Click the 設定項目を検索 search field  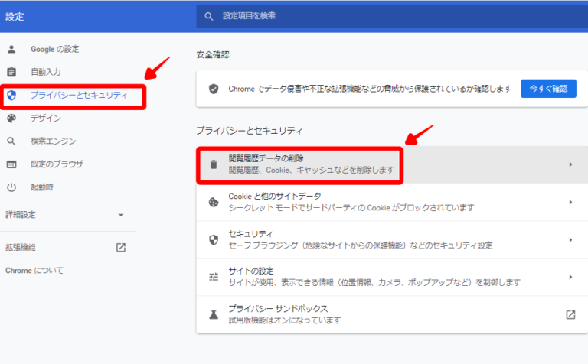click(383, 15)
